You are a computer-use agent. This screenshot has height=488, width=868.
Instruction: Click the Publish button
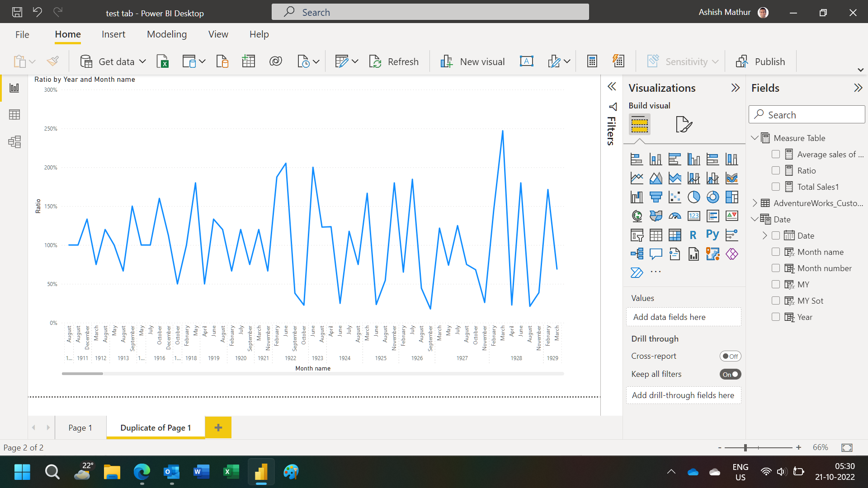coord(760,61)
